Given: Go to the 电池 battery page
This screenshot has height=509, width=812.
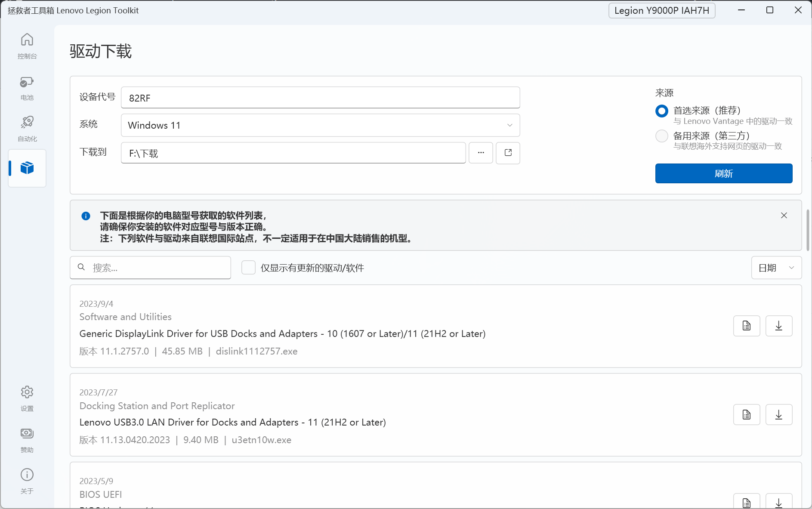Looking at the screenshot, I should (27, 88).
